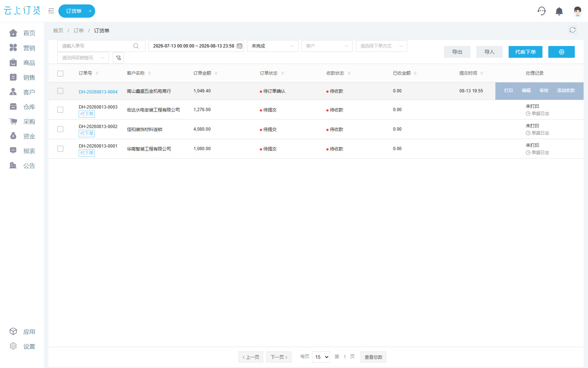
Task: Open 仓库 sidebar module
Action: pos(22,107)
